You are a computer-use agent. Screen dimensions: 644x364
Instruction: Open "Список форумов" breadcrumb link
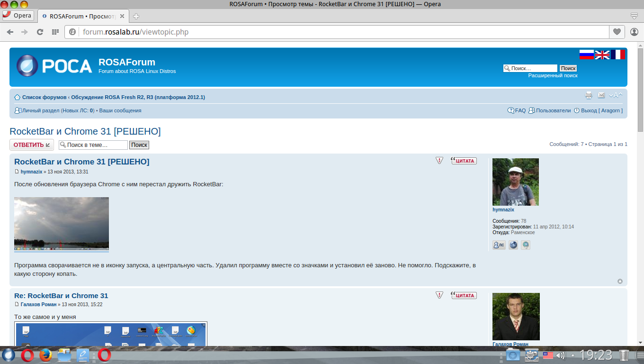pyautogui.click(x=45, y=97)
